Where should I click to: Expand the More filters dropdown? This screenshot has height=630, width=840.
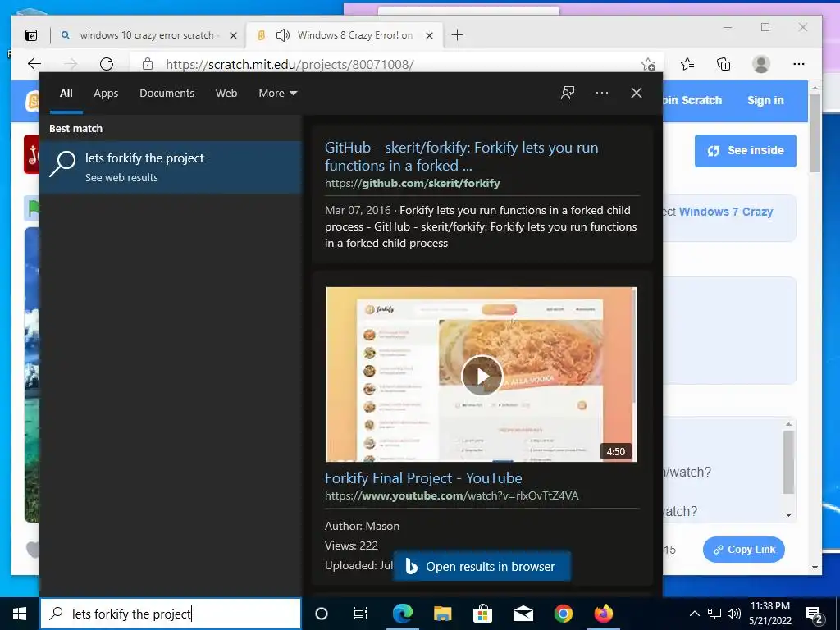pyautogui.click(x=277, y=94)
